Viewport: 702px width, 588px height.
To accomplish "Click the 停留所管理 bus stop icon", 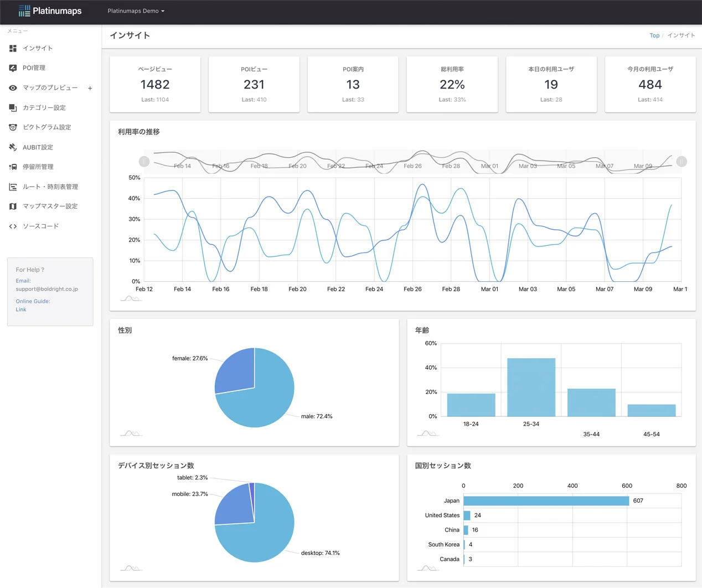I will (x=13, y=167).
